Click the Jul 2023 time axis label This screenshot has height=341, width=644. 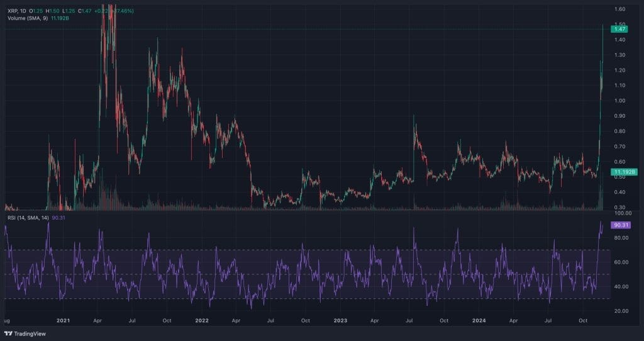pyautogui.click(x=409, y=320)
